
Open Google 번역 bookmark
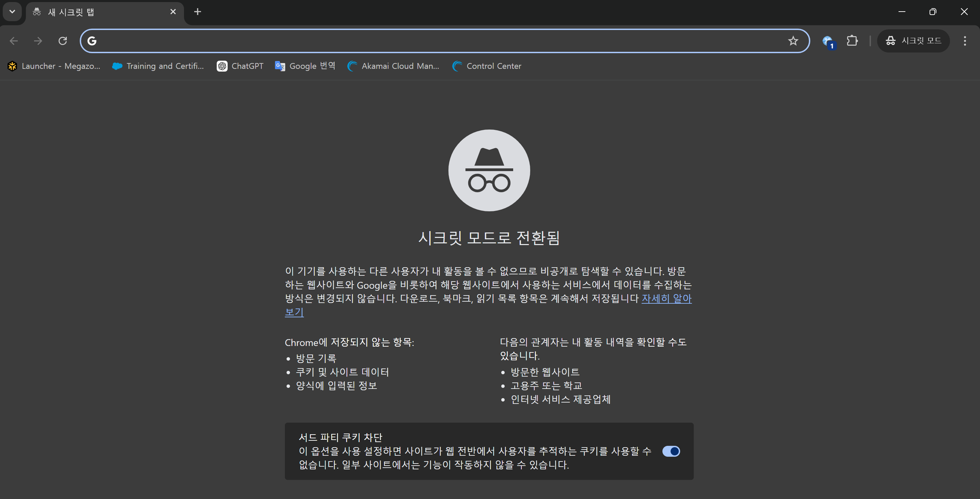point(305,66)
